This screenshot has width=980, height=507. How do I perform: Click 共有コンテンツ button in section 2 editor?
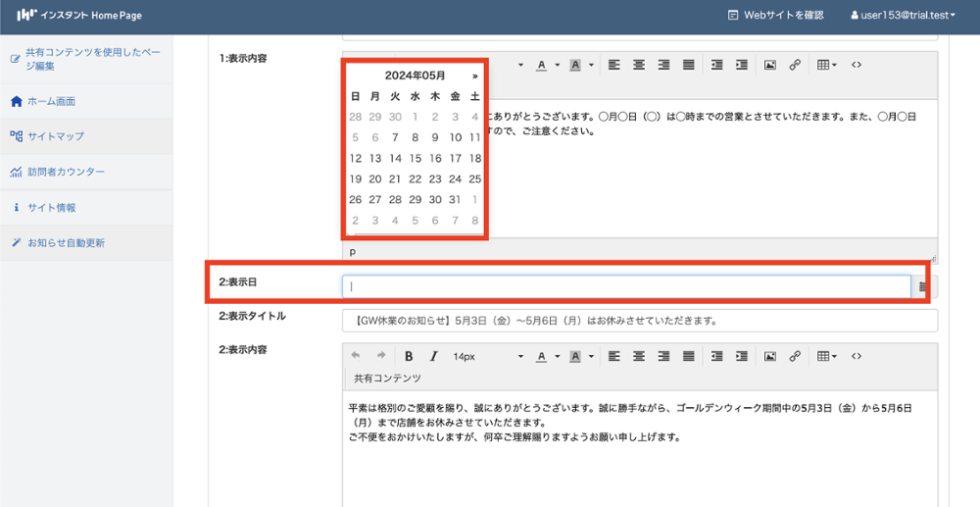387,378
